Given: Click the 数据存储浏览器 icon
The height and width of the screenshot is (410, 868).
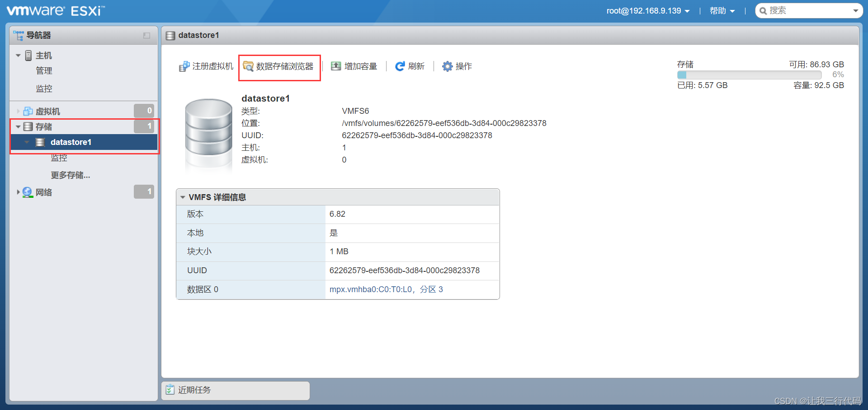Looking at the screenshot, I should (248, 66).
